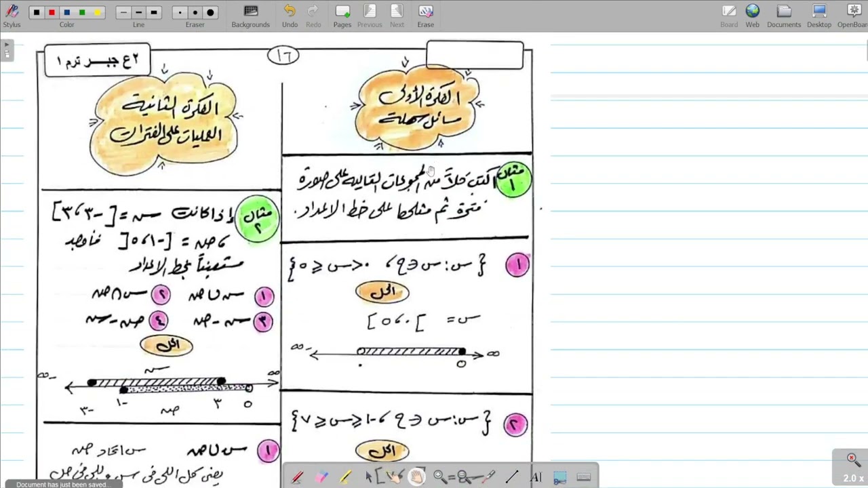Viewport: 868px width, 488px height.
Task: Select the Text (AI) tool
Action: click(536, 477)
